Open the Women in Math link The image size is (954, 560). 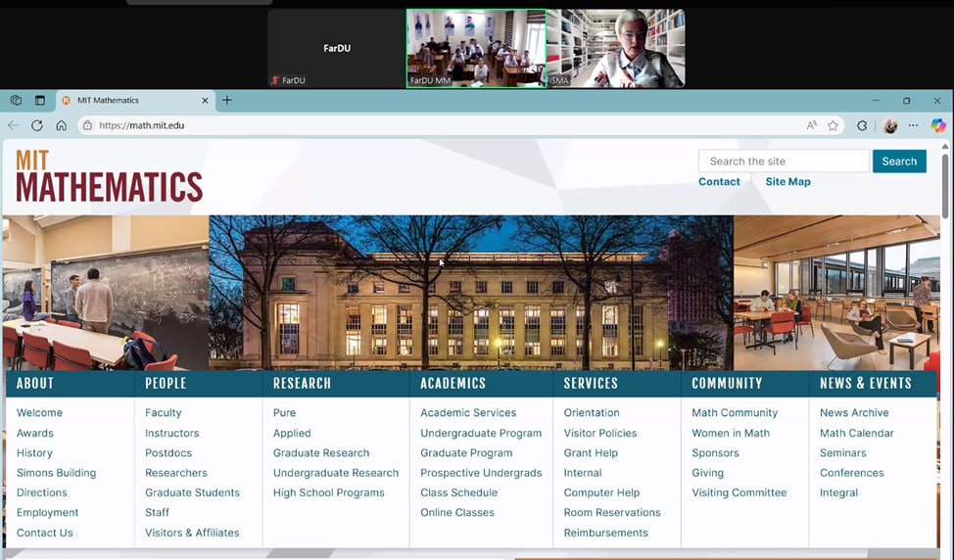coord(731,433)
